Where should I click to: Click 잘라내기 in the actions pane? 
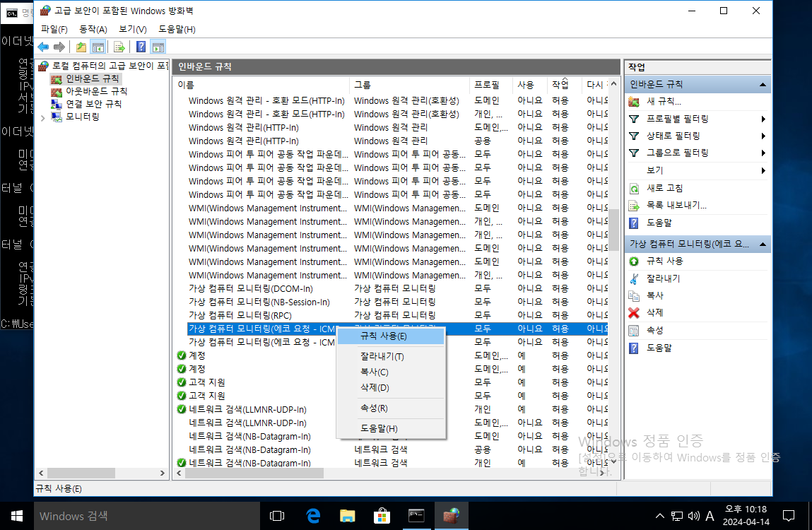663,278
